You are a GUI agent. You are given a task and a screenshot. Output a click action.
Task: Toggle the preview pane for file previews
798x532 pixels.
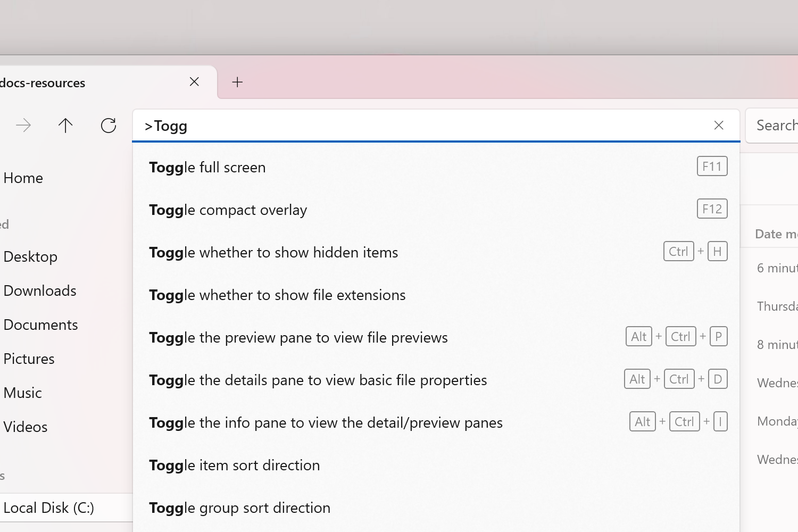pos(298,338)
